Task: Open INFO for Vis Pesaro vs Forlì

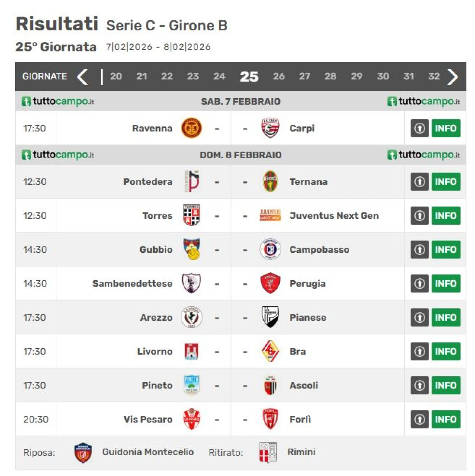Action: click(x=446, y=419)
